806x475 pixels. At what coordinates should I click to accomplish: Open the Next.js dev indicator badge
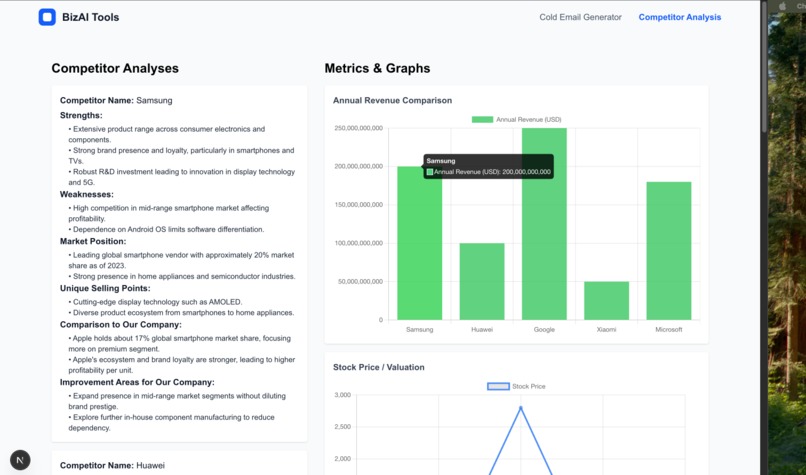pyautogui.click(x=20, y=460)
